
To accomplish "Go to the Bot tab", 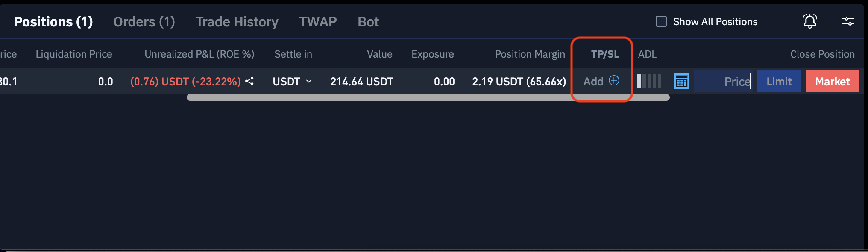I will [x=368, y=22].
